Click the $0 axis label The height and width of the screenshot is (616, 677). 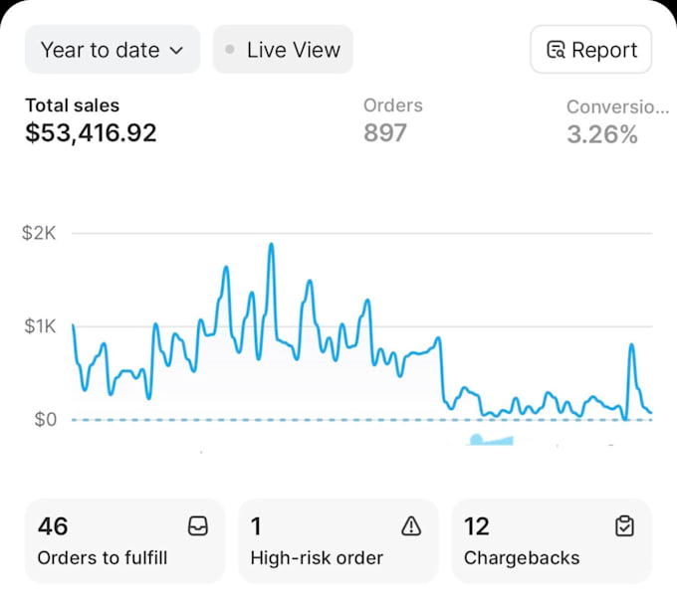(x=46, y=420)
